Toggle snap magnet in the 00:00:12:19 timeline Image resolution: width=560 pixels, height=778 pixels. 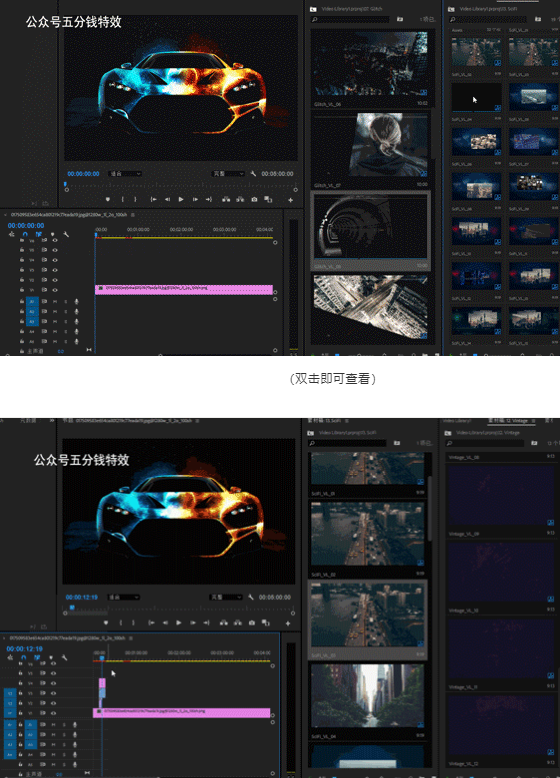(x=23, y=657)
